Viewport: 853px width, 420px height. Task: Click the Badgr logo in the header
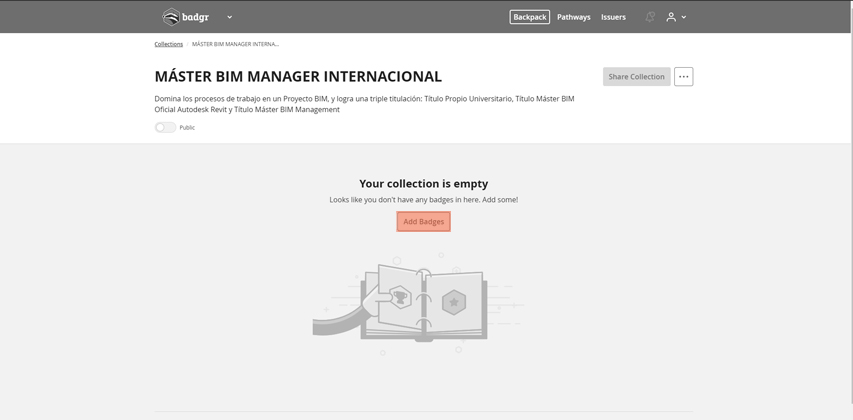tap(186, 17)
